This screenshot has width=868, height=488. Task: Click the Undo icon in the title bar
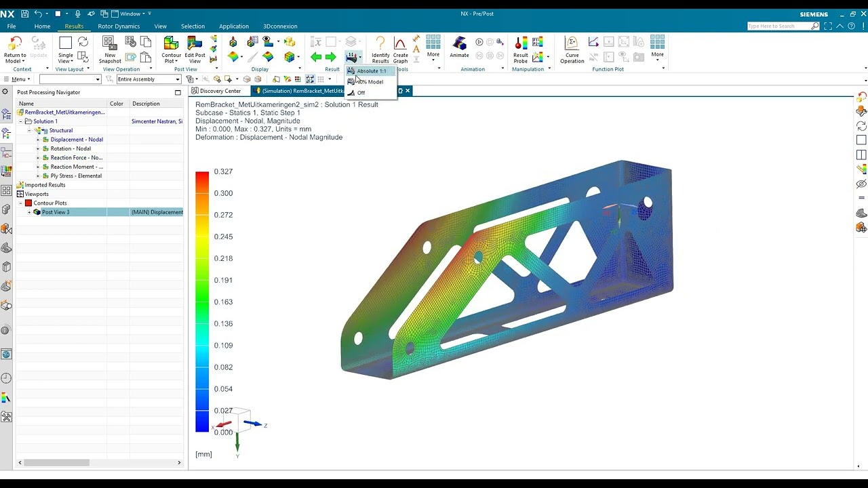click(x=38, y=14)
